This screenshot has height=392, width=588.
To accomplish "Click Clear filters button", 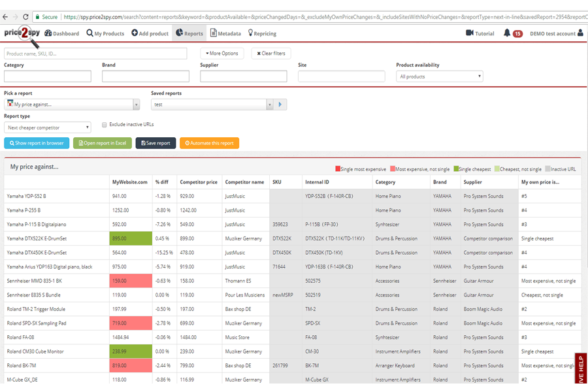I will [x=271, y=54].
